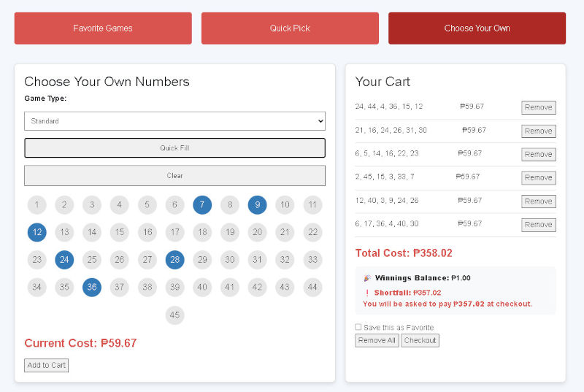The image size is (584, 392).
Task: Toggle number 24 in the number grid
Action: (x=64, y=260)
